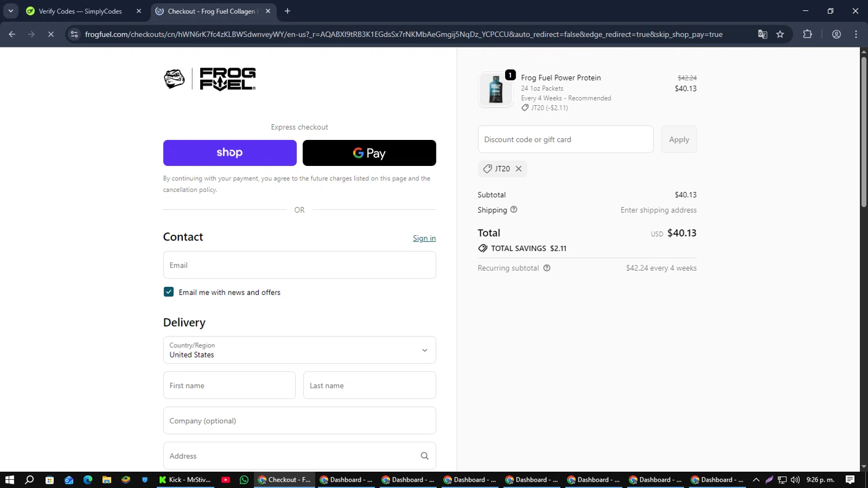Switch to the Checkout Chrome taskbar window
Screen dimensions: 868x488
pos(285,479)
